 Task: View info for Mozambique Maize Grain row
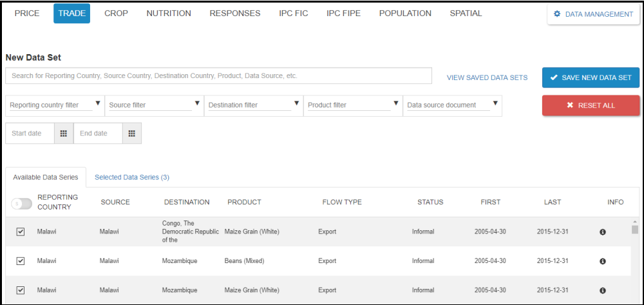(603, 291)
